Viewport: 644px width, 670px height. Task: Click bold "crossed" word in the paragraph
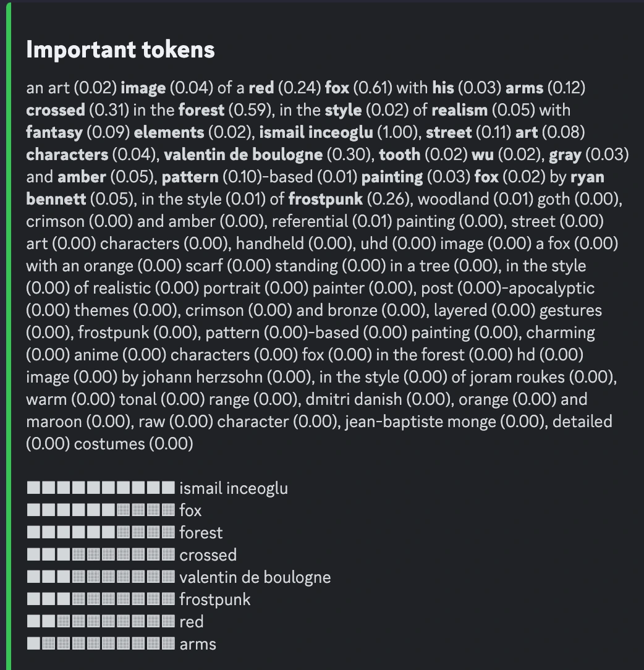56,111
